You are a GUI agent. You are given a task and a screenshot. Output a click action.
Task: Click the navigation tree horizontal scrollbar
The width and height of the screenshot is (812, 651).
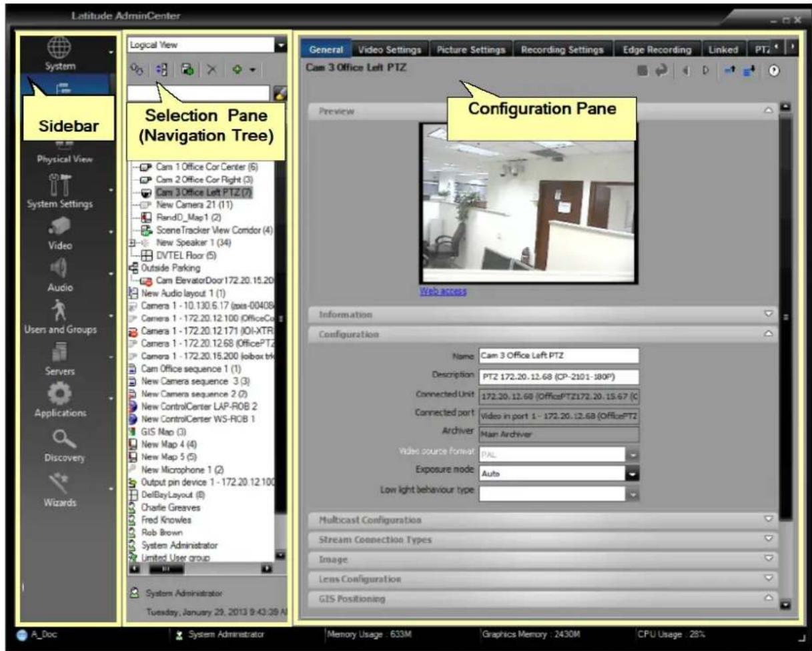(x=165, y=570)
